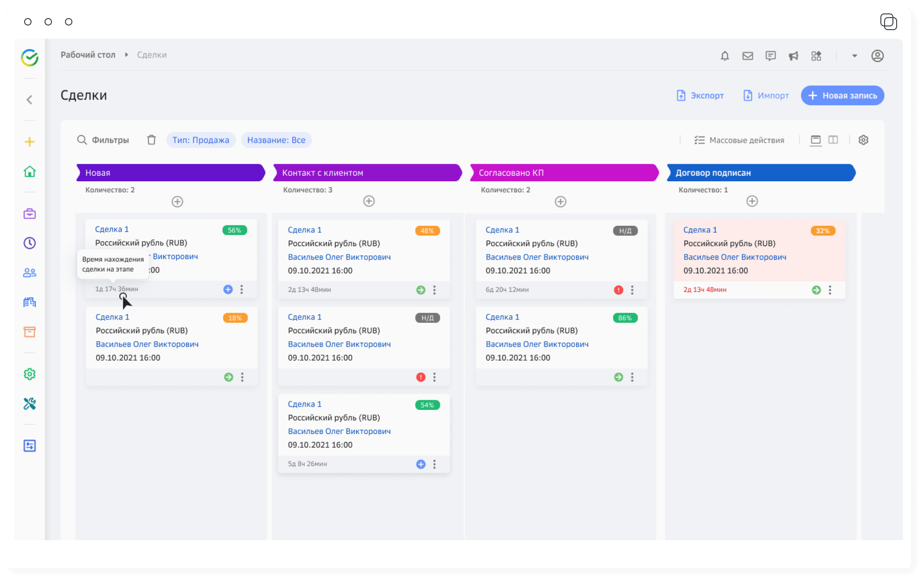Go to Рабочий стол breadcrumb
Viewport: 924px width, 581px height.
[x=88, y=55]
